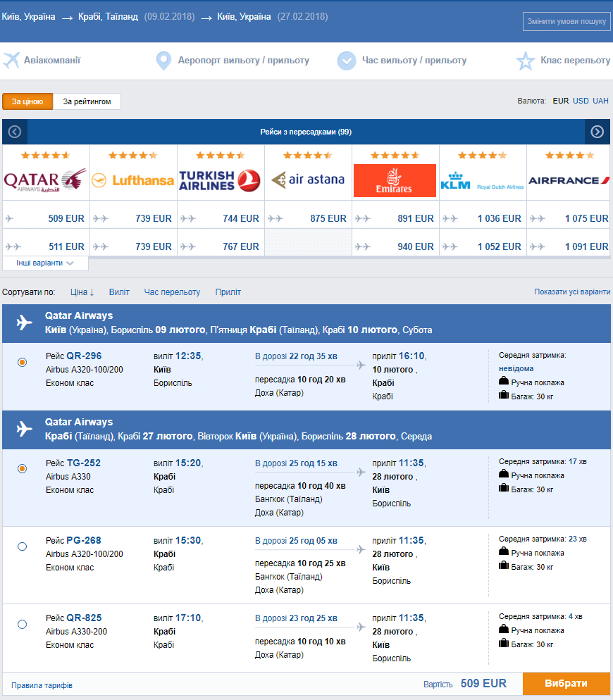
Task: Click the airport location pin icon
Action: point(163,61)
